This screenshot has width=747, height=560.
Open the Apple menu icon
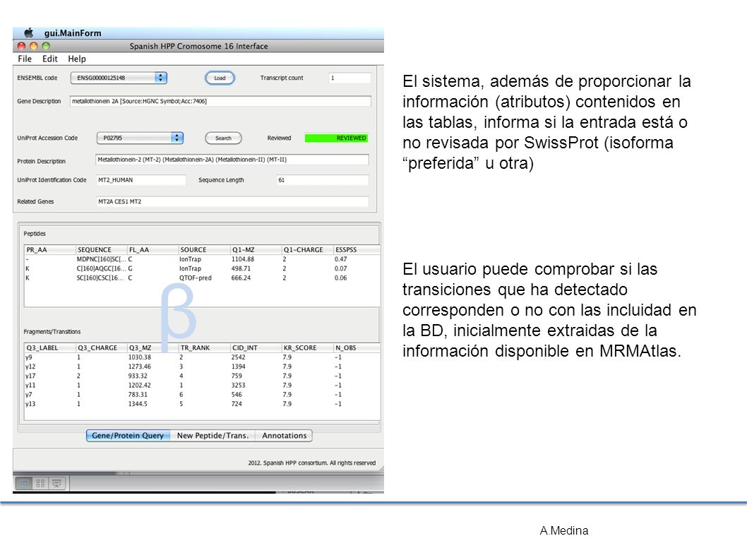[x=29, y=33]
